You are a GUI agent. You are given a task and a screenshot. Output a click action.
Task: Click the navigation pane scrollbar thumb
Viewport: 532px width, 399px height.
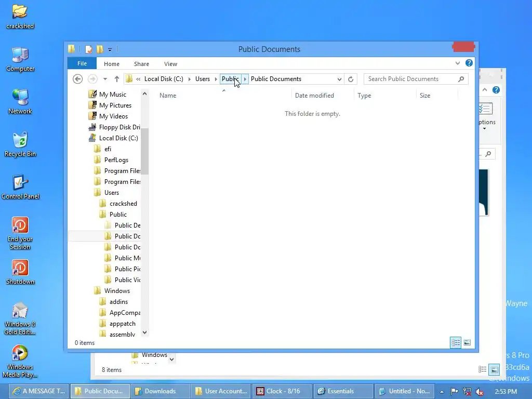coord(144,151)
